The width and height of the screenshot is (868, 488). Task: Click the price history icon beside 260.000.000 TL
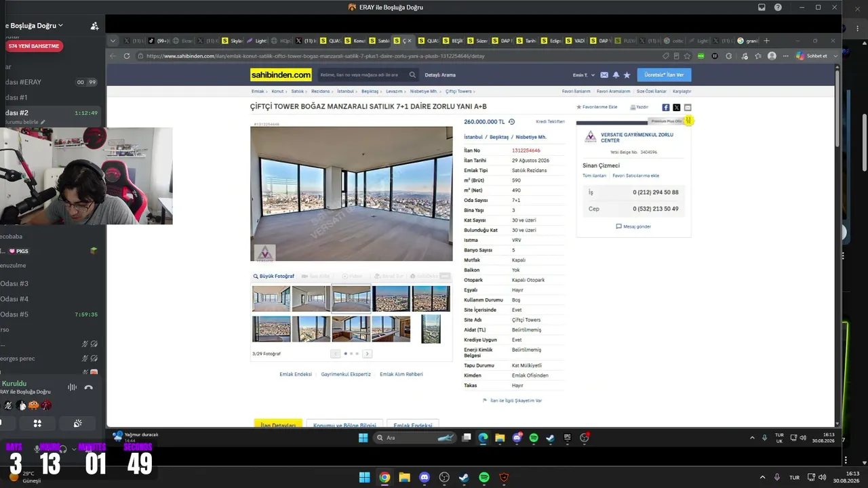tap(512, 122)
